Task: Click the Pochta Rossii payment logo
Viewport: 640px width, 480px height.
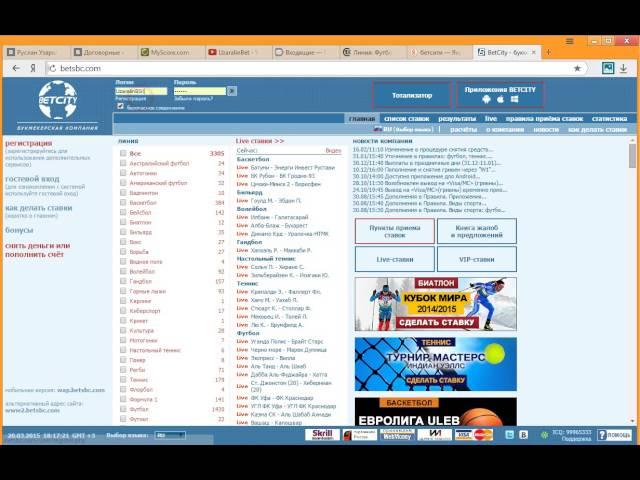Action: coord(360,435)
